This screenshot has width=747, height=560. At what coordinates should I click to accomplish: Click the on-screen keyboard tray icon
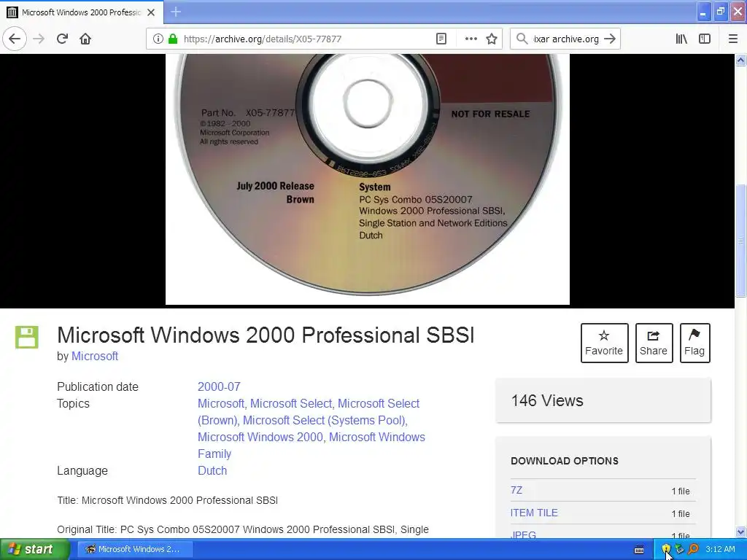(x=639, y=550)
